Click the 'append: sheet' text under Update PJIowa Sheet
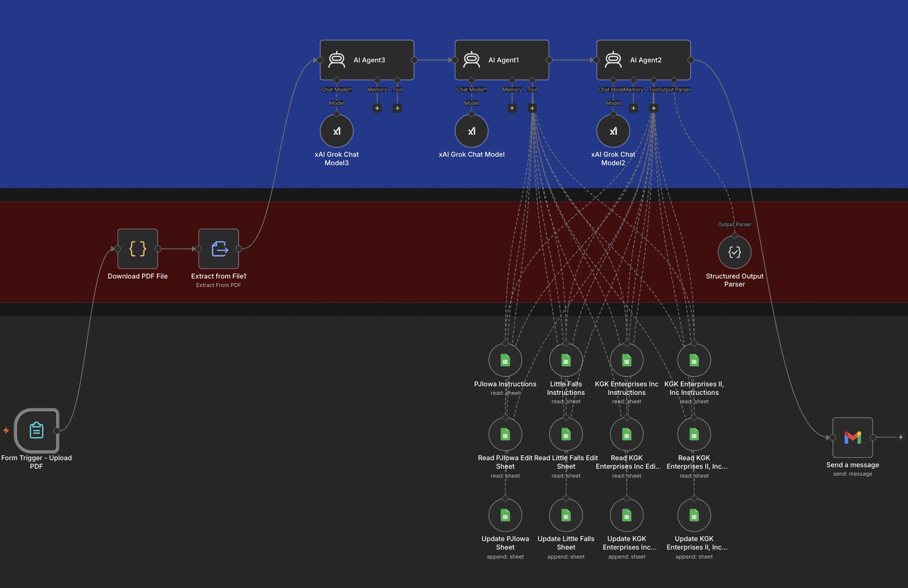 [x=505, y=557]
